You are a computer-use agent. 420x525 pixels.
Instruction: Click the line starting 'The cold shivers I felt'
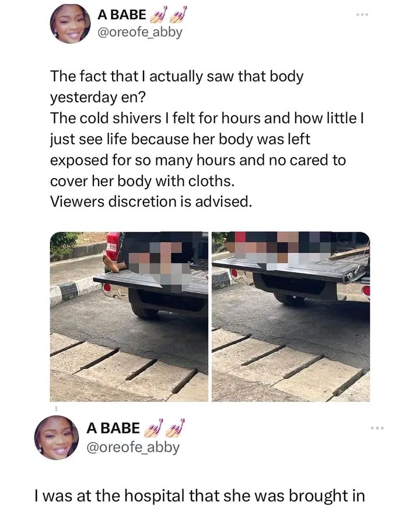coord(207,118)
